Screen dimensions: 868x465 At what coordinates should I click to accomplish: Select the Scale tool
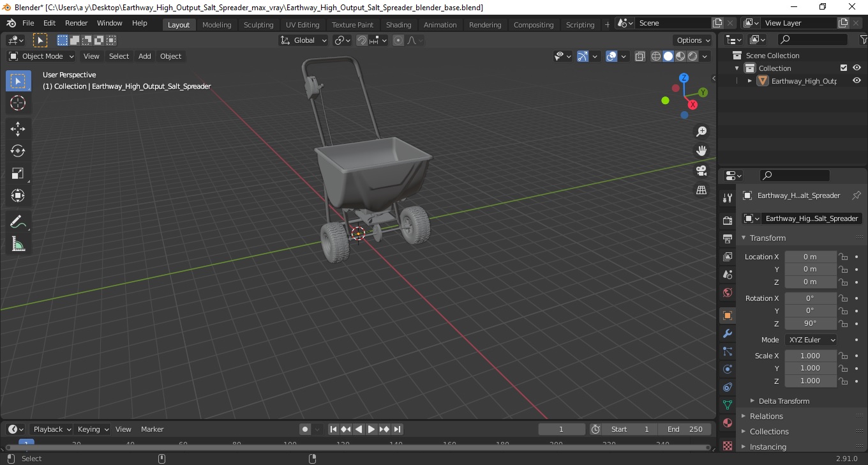tap(18, 173)
